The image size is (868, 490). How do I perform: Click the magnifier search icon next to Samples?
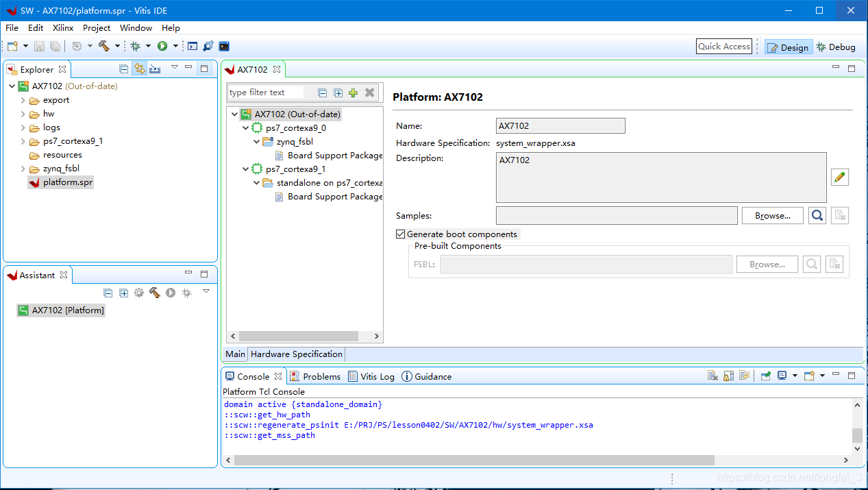click(x=817, y=215)
